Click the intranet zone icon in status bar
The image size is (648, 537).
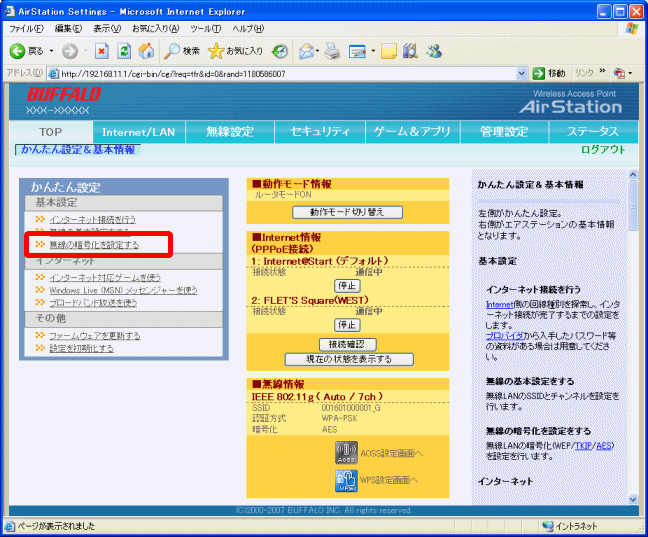(548, 526)
